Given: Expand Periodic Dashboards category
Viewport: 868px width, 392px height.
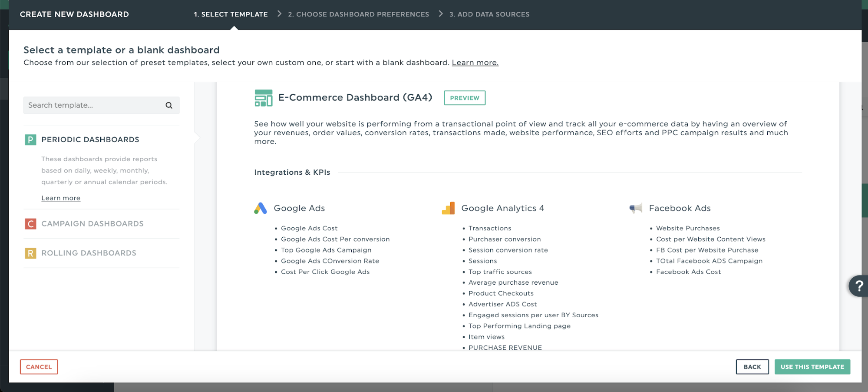Looking at the screenshot, I should point(90,140).
